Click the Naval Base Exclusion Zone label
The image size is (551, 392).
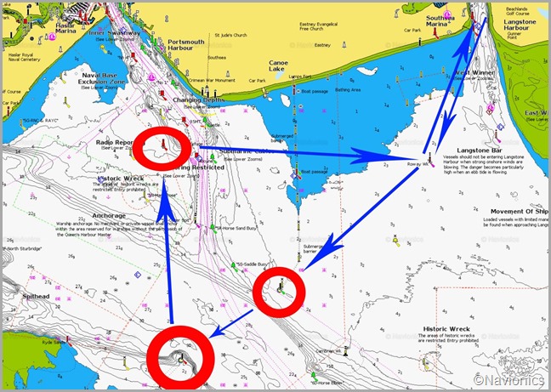[99, 79]
